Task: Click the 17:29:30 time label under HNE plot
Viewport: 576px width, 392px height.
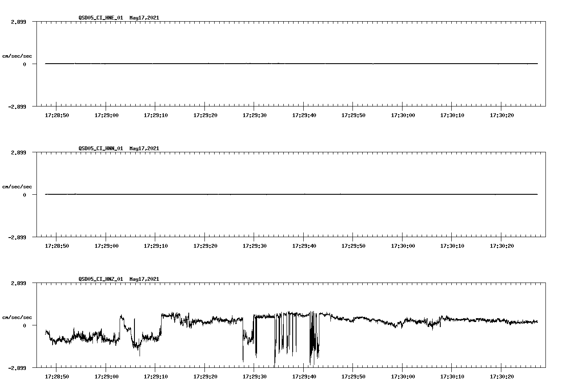Action: [x=253, y=114]
